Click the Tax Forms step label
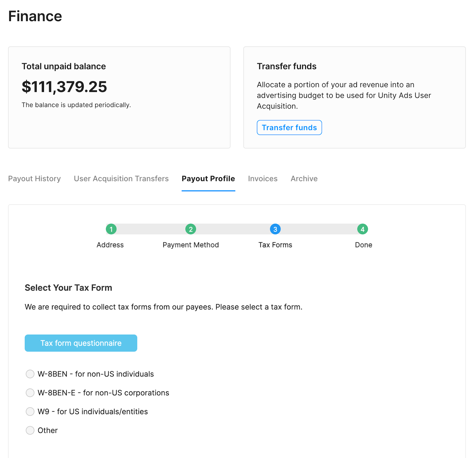Screen dimensions: 476x458 click(275, 245)
